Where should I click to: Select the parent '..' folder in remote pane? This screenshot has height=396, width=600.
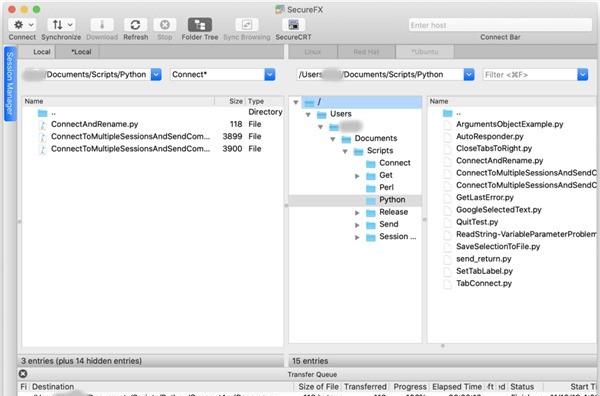[512, 113]
